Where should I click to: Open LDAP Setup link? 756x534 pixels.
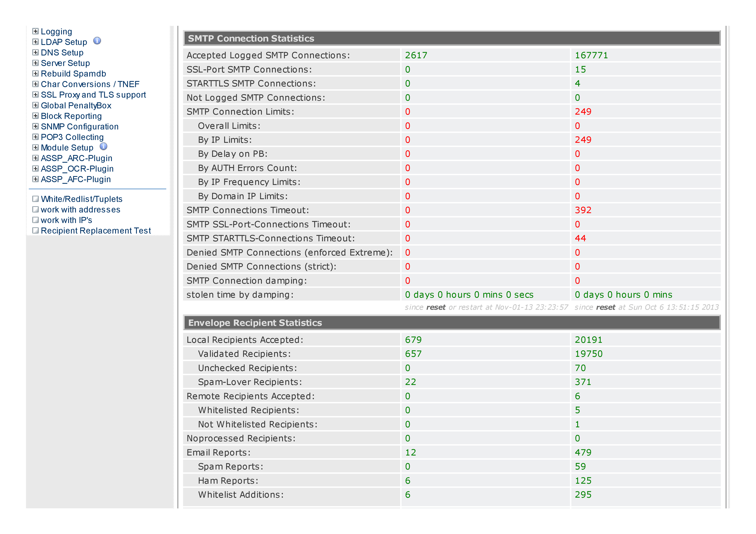coord(64,42)
